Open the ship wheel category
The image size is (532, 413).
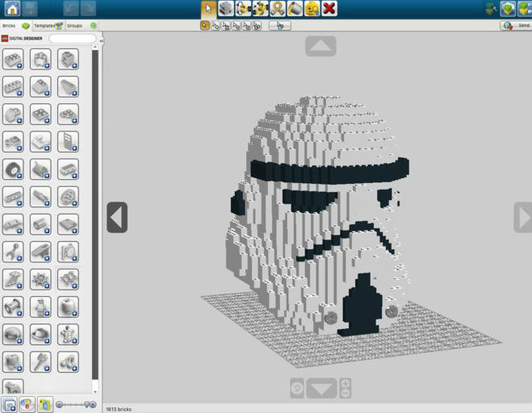(40, 279)
